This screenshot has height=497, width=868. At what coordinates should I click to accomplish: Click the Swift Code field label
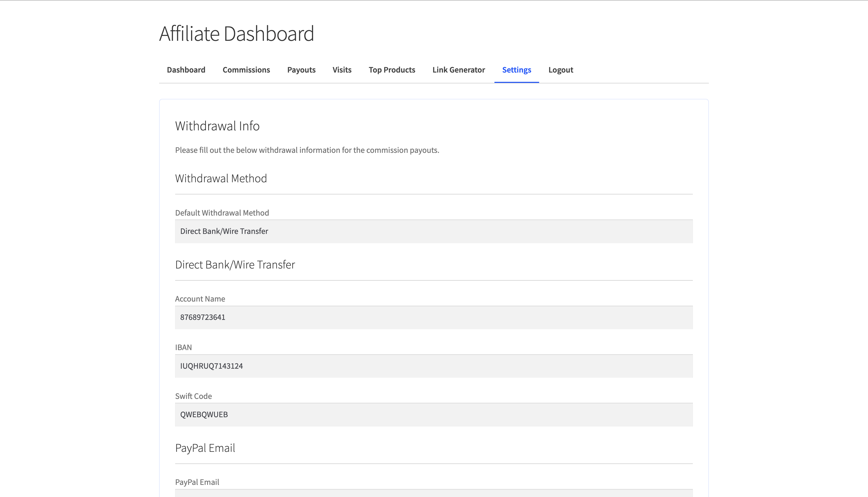[x=193, y=396]
